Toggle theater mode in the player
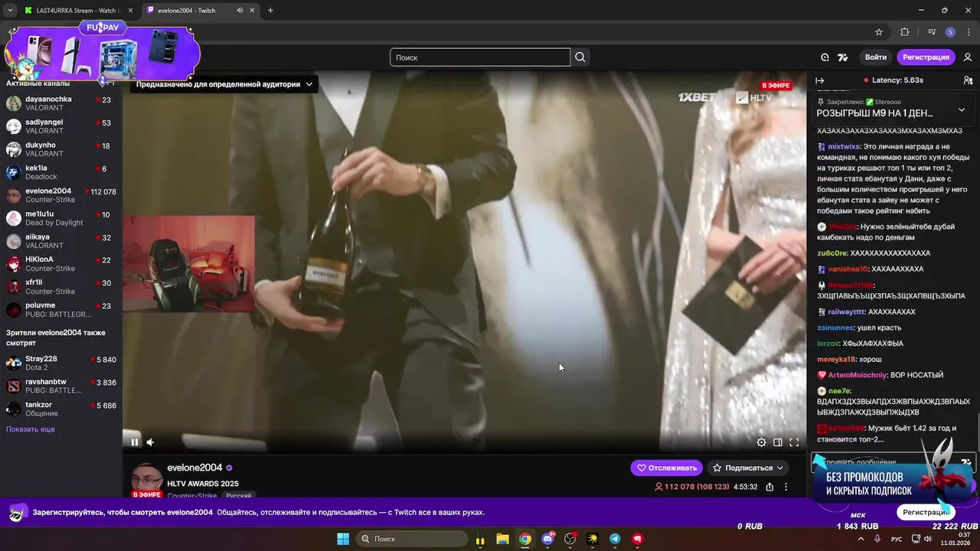980x551 pixels. (778, 442)
